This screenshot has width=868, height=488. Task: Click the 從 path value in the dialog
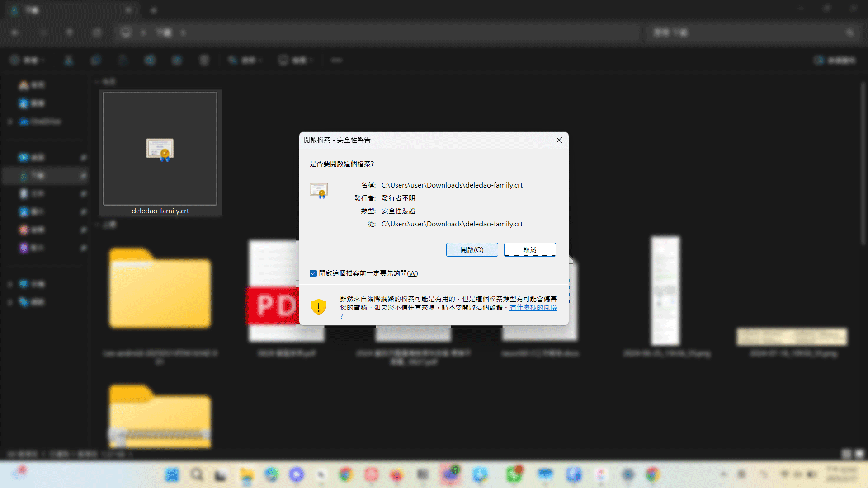coord(452,224)
